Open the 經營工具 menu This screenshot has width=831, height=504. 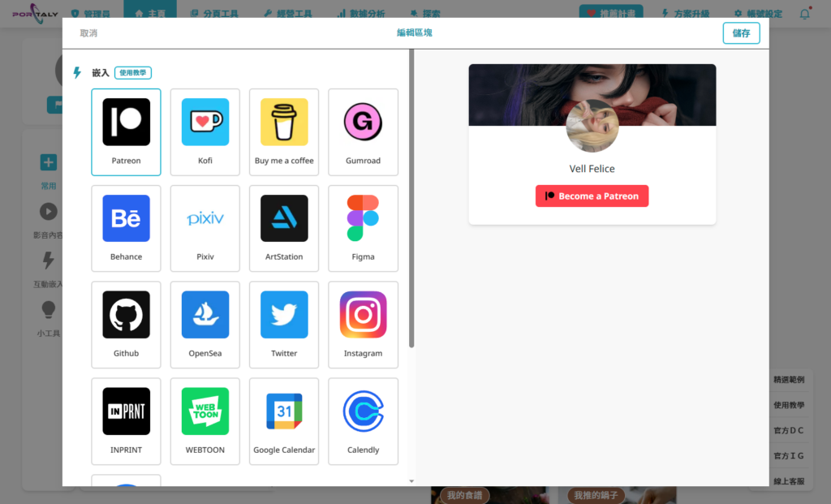tap(288, 14)
